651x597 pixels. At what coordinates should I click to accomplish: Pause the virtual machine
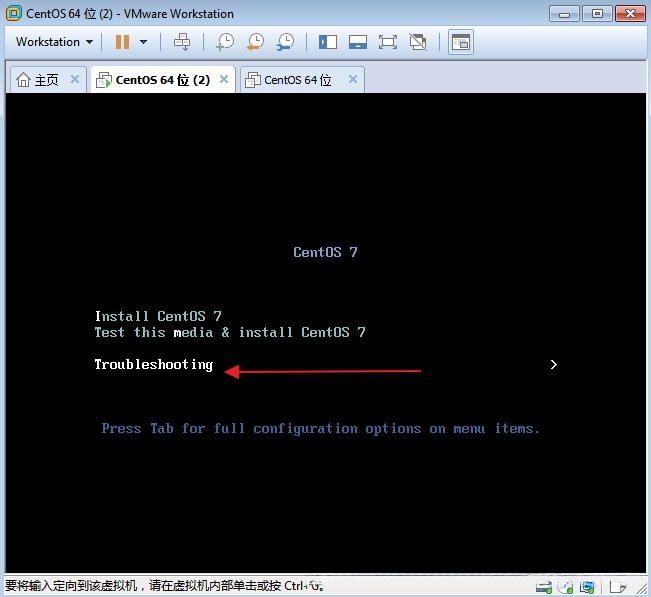point(122,42)
